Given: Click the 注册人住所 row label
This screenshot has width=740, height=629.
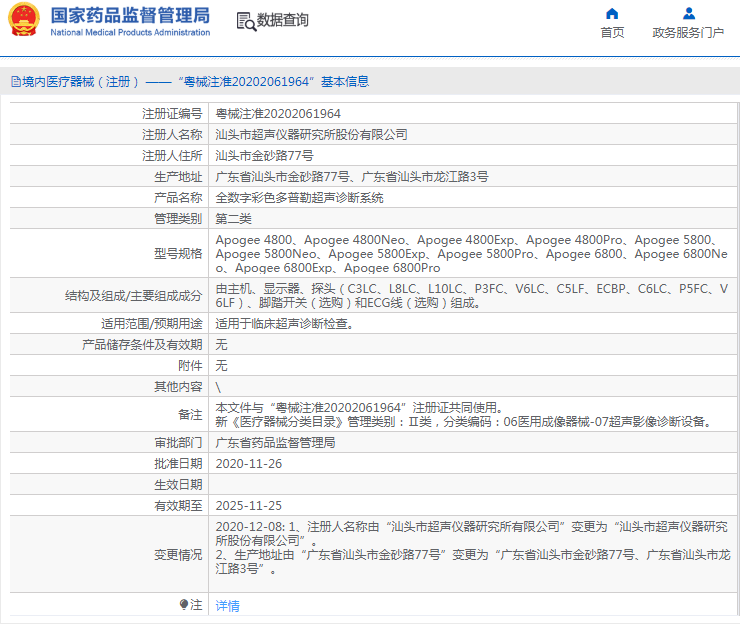Looking at the screenshot, I should [x=172, y=156].
